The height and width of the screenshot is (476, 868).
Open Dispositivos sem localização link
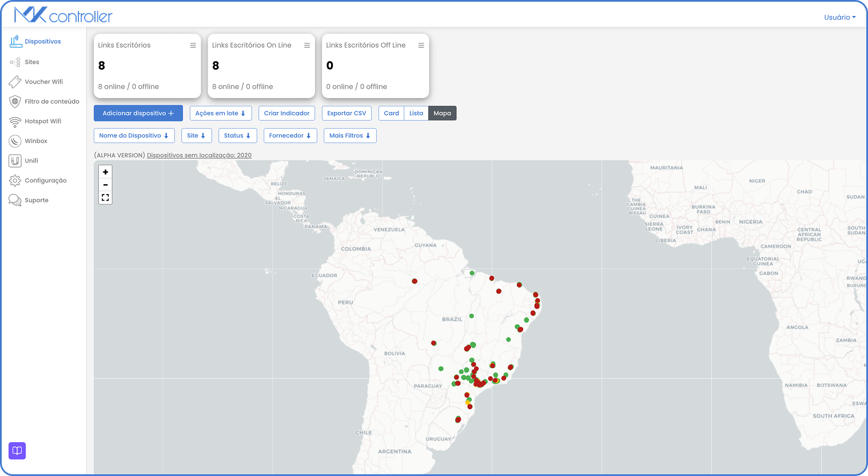point(199,154)
